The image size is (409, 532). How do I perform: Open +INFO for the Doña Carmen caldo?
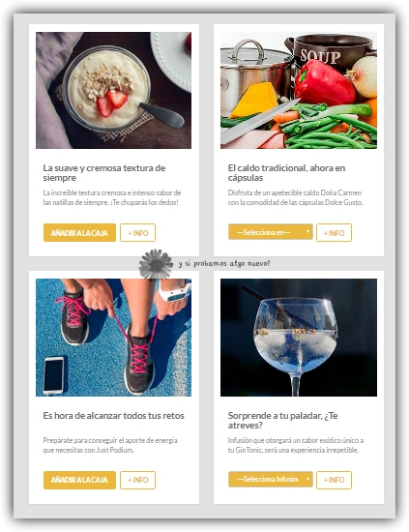(334, 233)
